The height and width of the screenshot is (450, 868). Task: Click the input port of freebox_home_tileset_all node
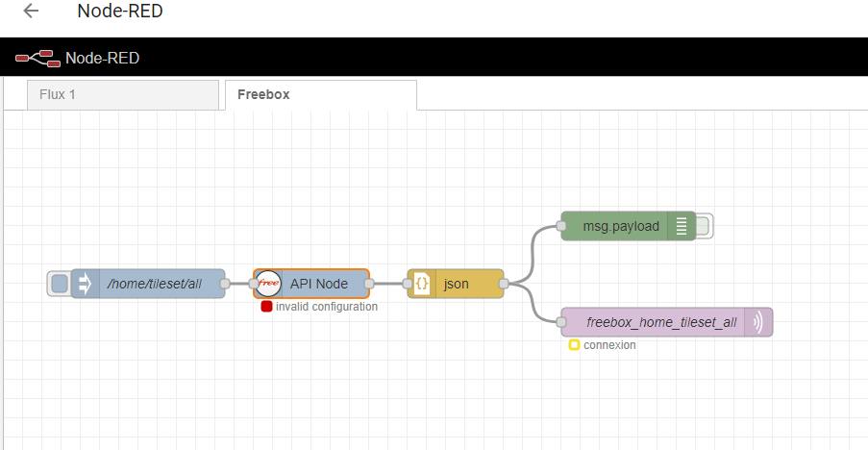coord(560,322)
